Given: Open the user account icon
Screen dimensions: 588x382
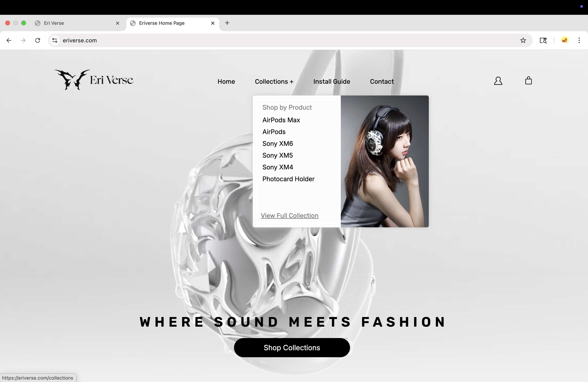Looking at the screenshot, I should pyautogui.click(x=498, y=81).
